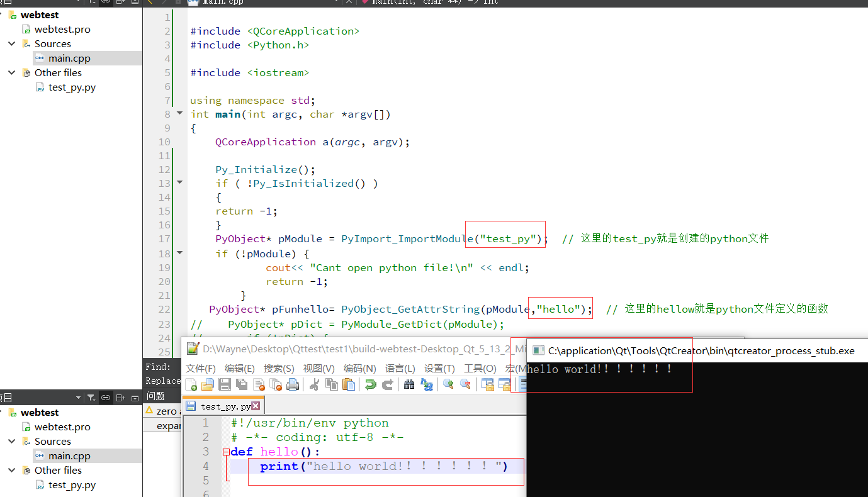This screenshot has width=868, height=497.
Task: Fold the code block at line 18
Action: 179,253
